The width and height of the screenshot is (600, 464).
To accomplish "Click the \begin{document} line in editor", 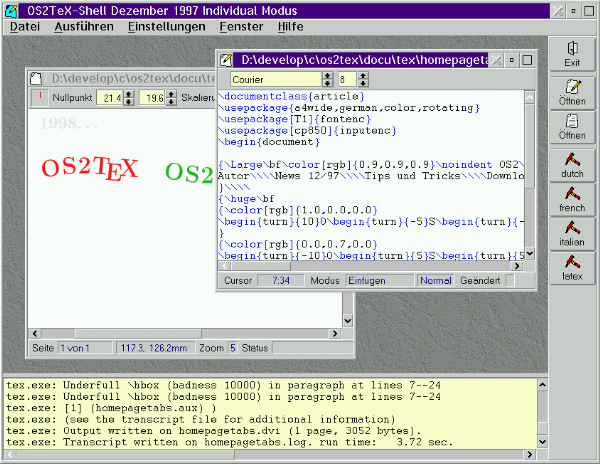I will pyautogui.click(x=269, y=142).
